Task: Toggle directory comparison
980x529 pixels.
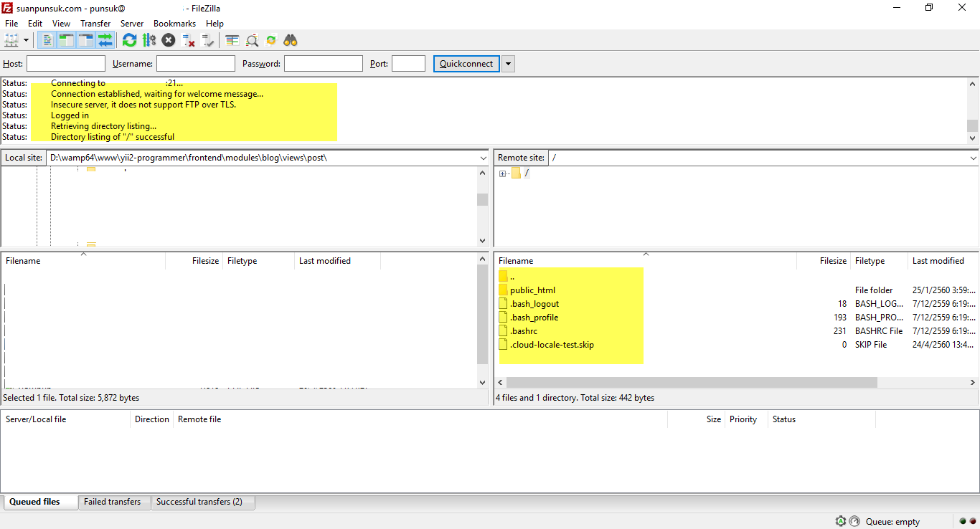Action: tap(252, 40)
